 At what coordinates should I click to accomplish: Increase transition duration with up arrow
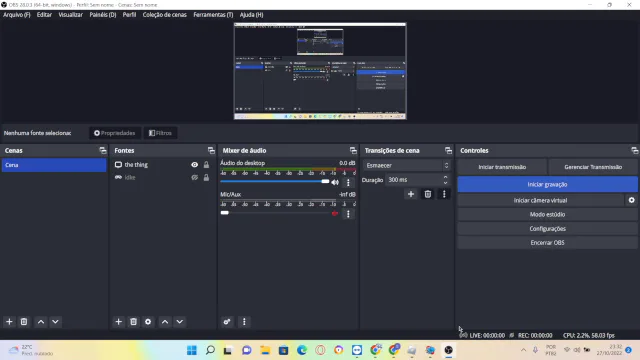[x=445, y=177]
